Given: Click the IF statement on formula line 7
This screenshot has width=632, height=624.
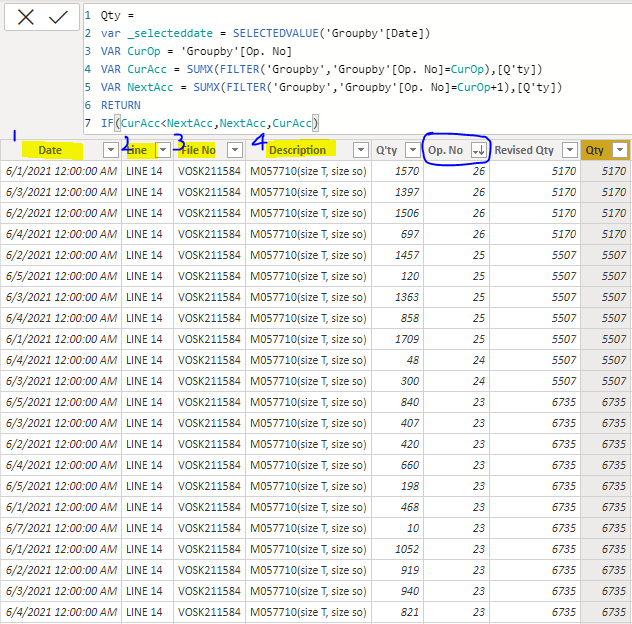Looking at the screenshot, I should 210,123.
